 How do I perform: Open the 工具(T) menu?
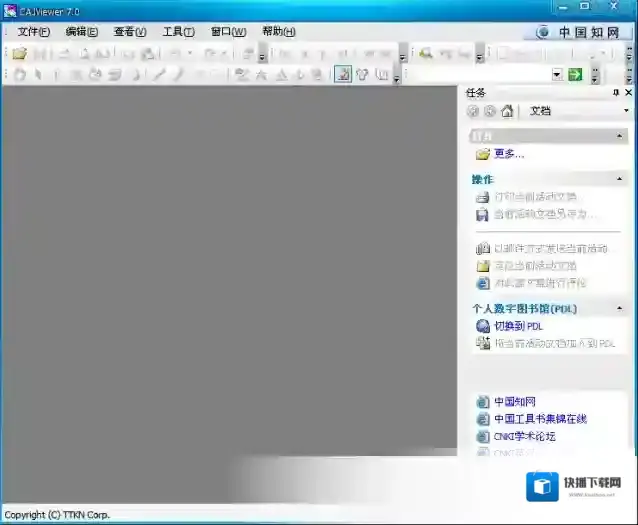click(x=178, y=32)
